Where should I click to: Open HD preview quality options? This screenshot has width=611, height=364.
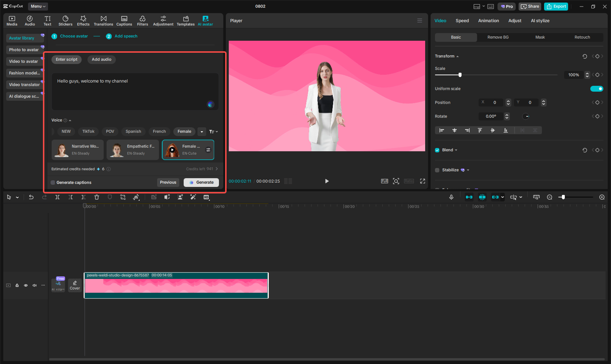(206, 197)
